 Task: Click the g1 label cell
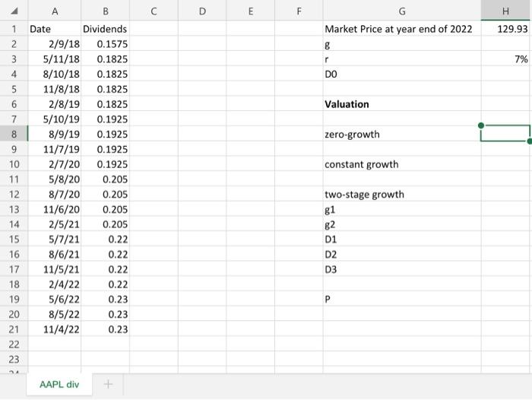coord(402,209)
